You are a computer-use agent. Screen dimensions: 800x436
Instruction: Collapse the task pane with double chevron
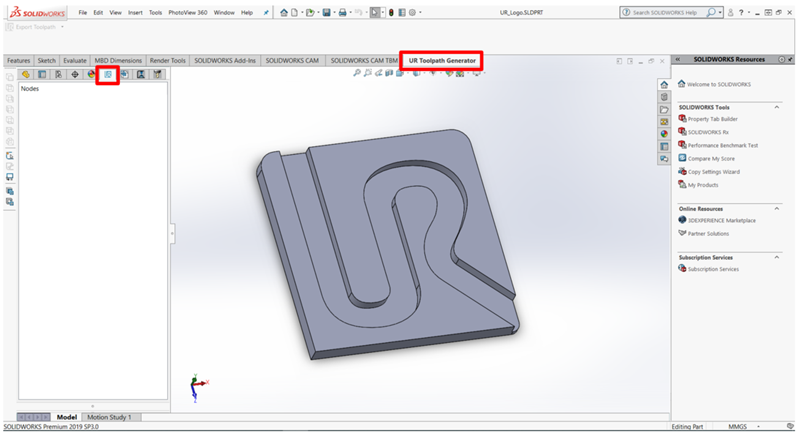tap(678, 60)
